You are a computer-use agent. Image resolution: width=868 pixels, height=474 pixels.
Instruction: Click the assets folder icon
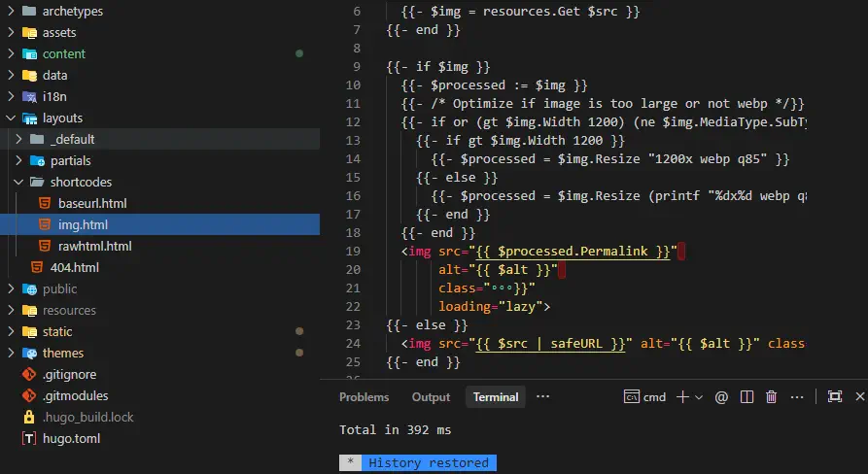29,33
